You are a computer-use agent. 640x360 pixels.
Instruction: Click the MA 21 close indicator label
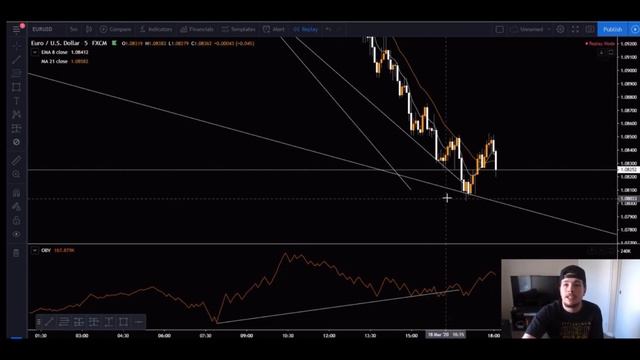coord(54,61)
